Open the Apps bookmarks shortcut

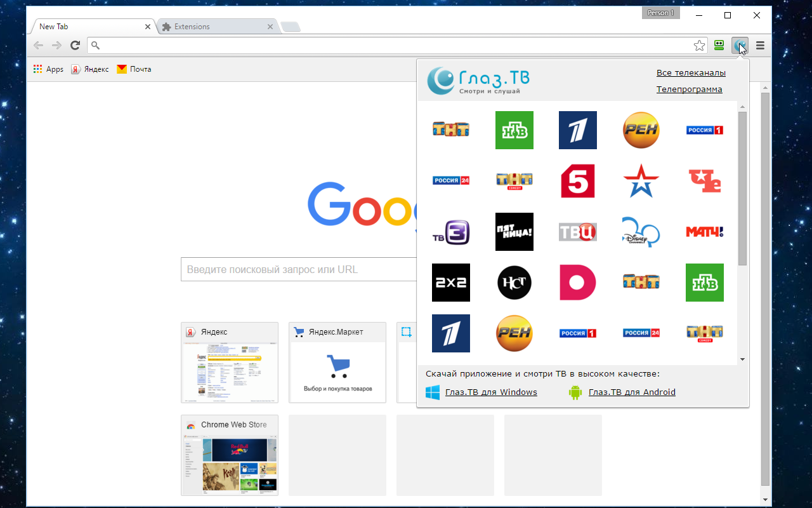pos(48,69)
